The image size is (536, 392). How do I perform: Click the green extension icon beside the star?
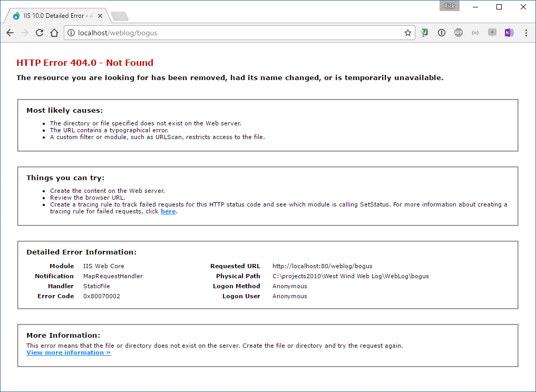click(425, 33)
